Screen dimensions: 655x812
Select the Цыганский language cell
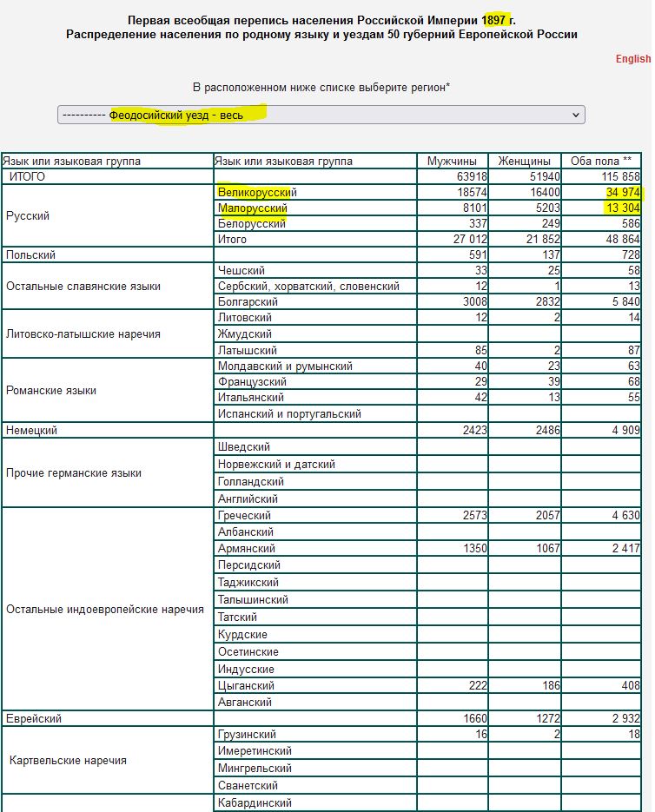[248, 686]
